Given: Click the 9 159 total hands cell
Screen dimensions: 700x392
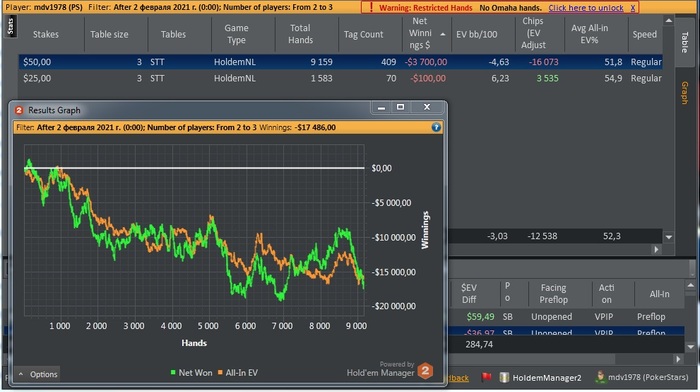Looking at the screenshot, I should 321,62.
